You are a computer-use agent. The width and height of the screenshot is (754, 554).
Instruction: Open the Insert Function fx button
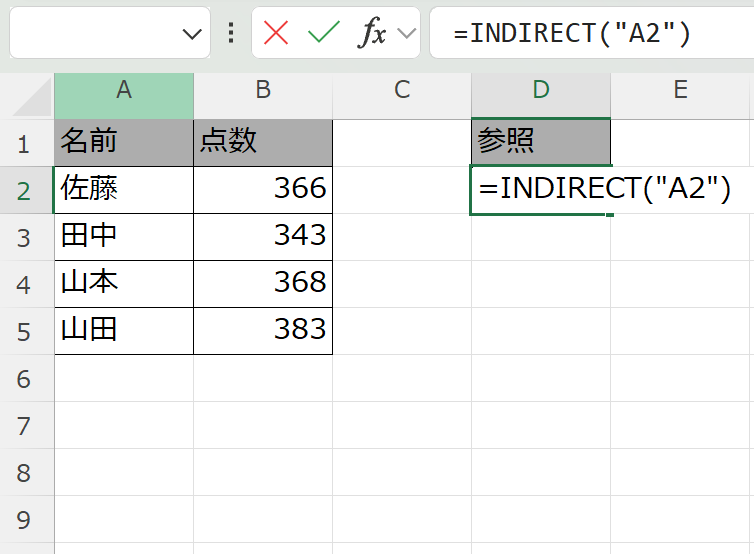tap(373, 34)
